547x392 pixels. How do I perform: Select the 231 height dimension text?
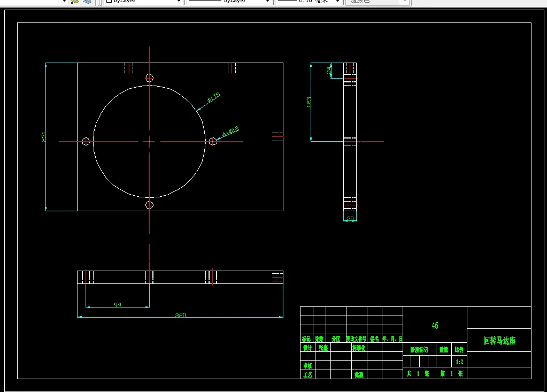point(44,137)
